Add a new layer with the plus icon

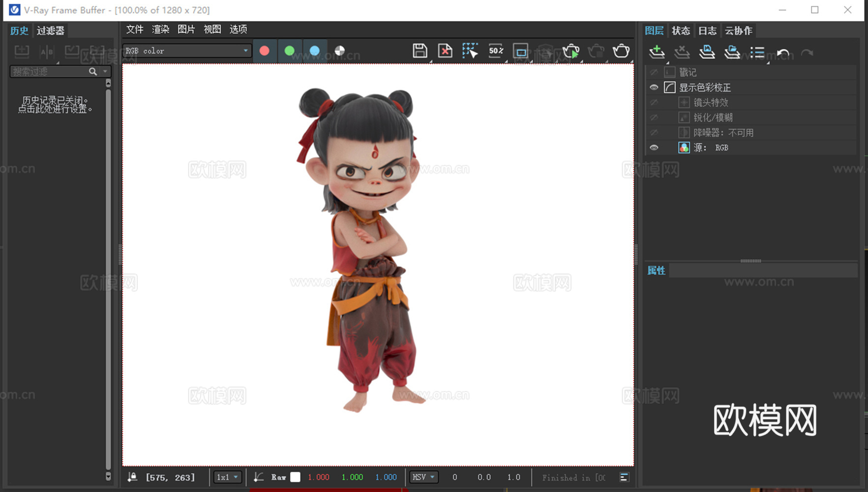[x=657, y=52]
